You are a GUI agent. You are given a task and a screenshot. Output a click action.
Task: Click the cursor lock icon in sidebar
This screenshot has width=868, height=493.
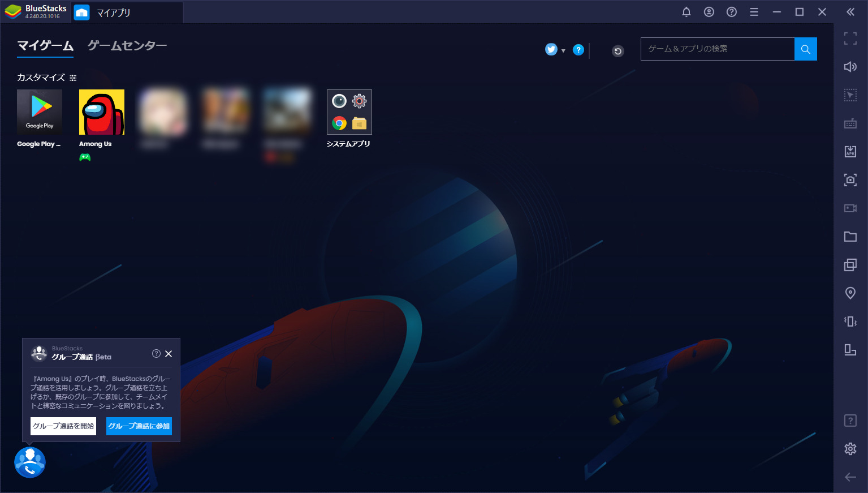click(850, 95)
